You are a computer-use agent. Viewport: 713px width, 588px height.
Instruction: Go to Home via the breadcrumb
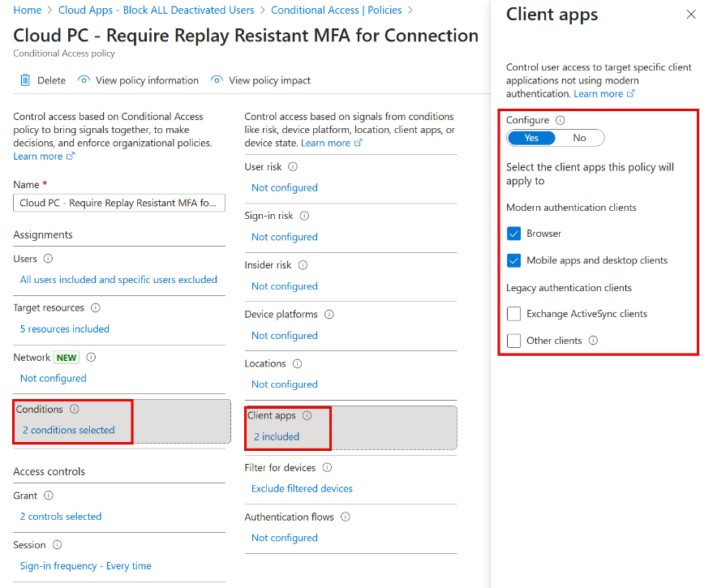point(28,10)
